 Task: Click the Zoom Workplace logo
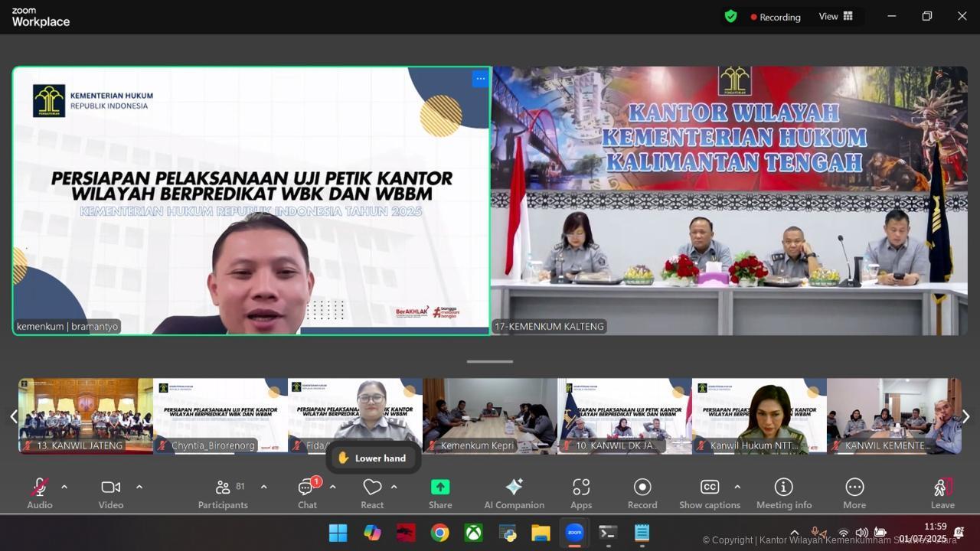41,18
